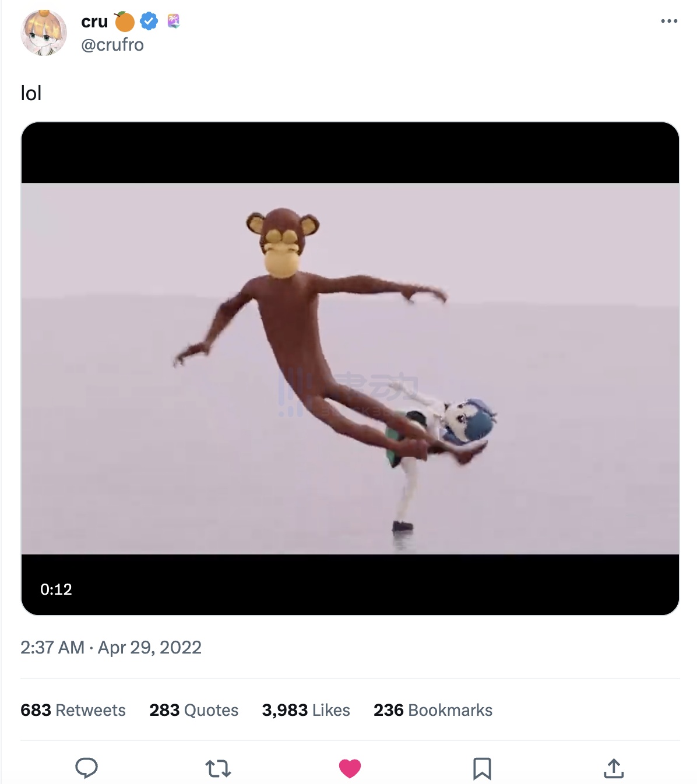Viewport: 697px width, 784px height.
Task: Open the three-dot more options menu
Action: 669,21
